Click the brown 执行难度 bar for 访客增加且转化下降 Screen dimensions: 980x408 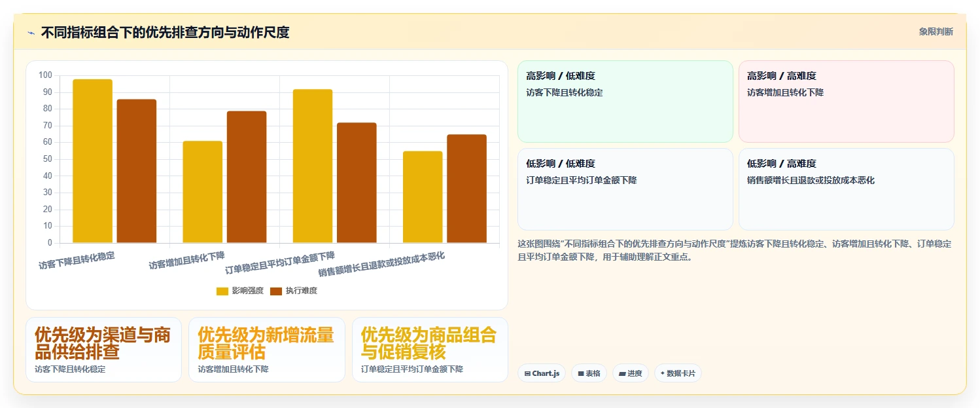coord(247,177)
